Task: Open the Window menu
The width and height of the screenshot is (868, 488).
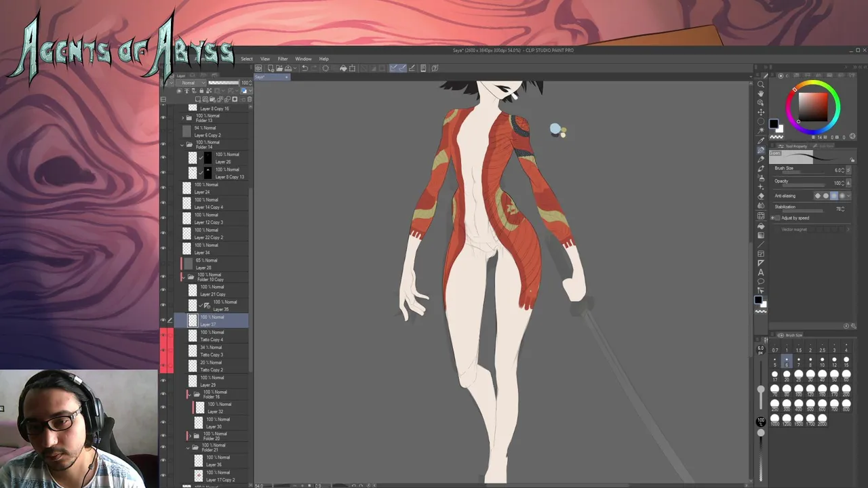Action: pyautogui.click(x=303, y=59)
